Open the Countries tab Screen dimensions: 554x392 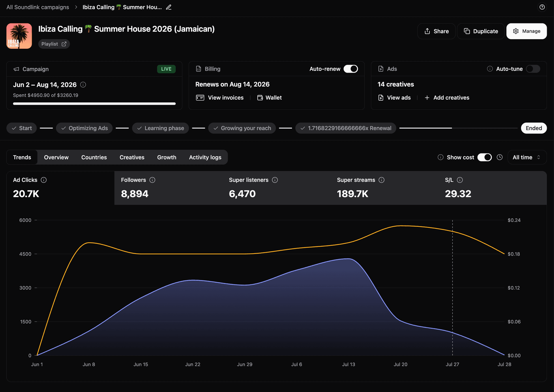pos(94,157)
